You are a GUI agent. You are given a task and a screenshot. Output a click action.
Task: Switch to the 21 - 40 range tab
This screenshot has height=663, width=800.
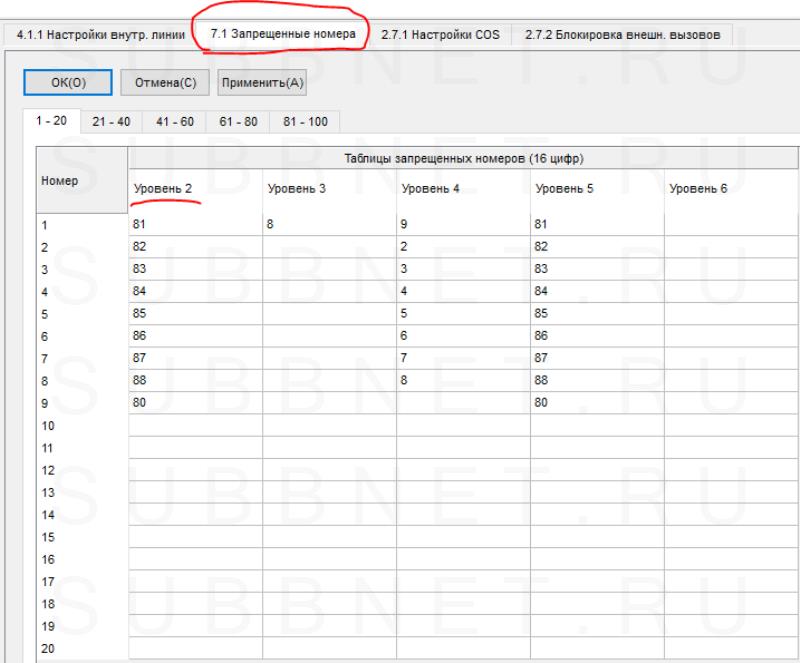[x=112, y=122]
